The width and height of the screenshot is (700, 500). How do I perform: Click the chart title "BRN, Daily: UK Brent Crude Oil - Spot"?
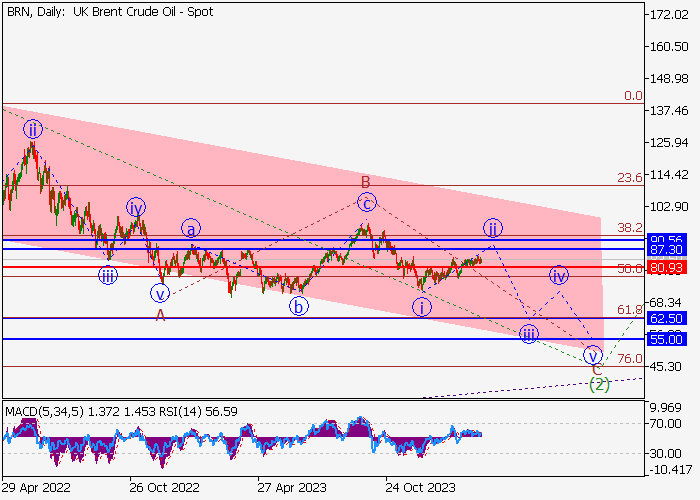pyautogui.click(x=110, y=12)
